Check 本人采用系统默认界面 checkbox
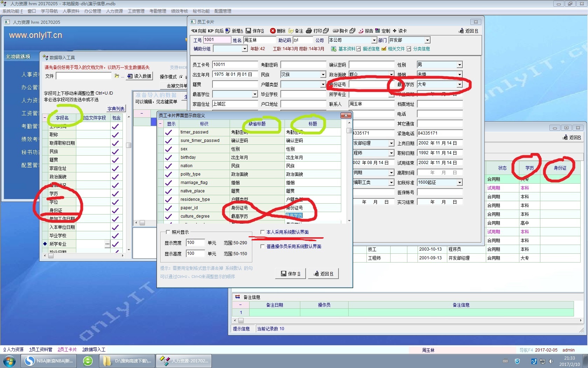The height and width of the screenshot is (368, 588). 262,232
